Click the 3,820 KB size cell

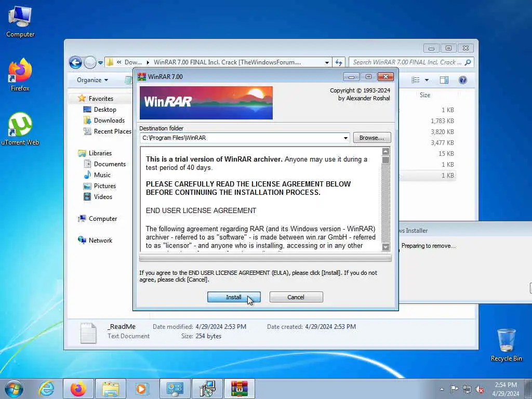(x=442, y=131)
